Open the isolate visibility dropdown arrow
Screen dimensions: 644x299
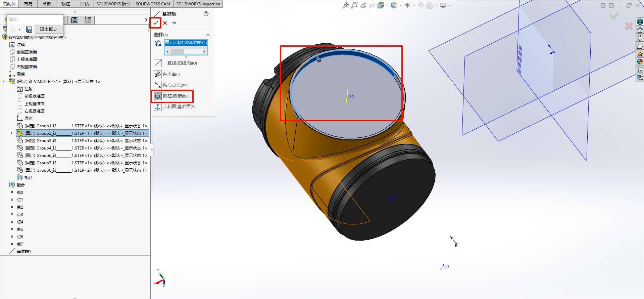pos(19,30)
